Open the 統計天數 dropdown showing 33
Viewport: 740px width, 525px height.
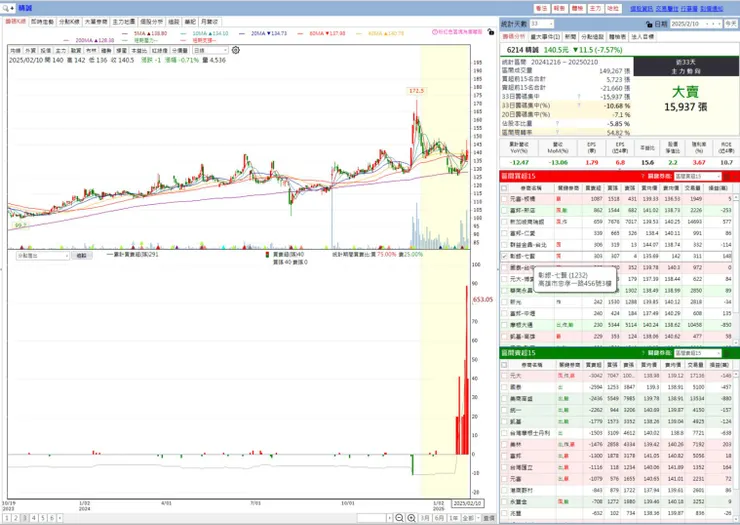click(541, 24)
